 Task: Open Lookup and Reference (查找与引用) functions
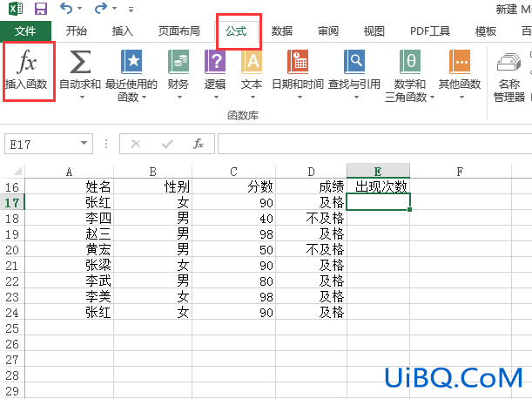354,76
